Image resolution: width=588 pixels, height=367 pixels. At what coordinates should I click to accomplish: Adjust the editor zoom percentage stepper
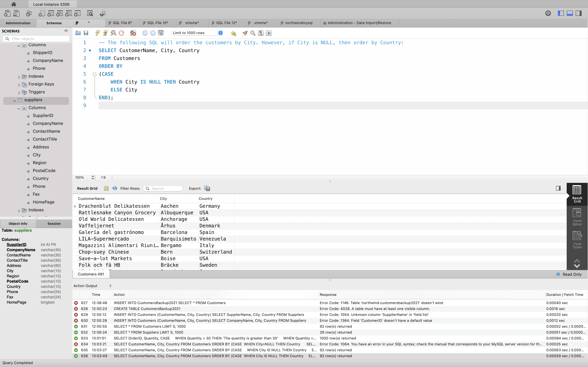click(x=93, y=177)
